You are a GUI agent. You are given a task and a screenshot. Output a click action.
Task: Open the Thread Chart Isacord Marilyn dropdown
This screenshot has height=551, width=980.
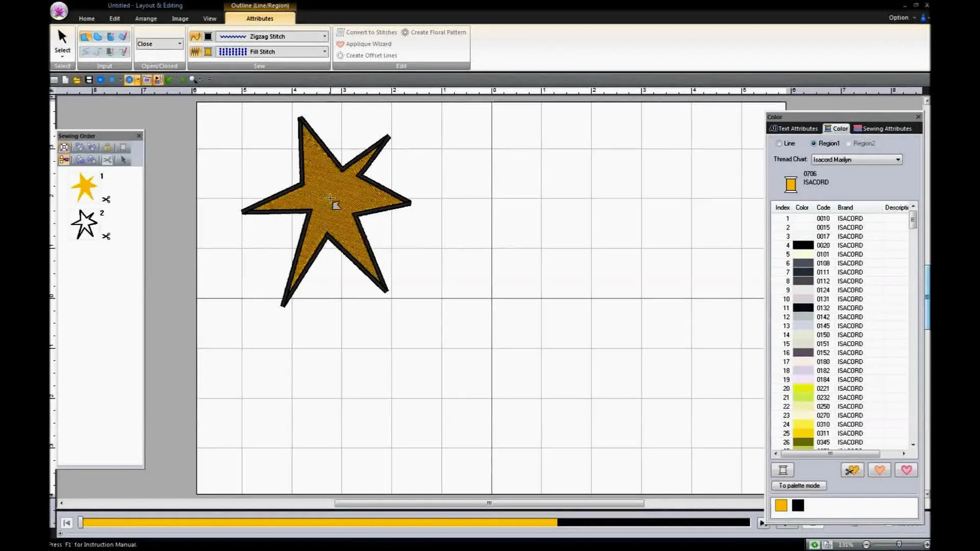coord(857,160)
